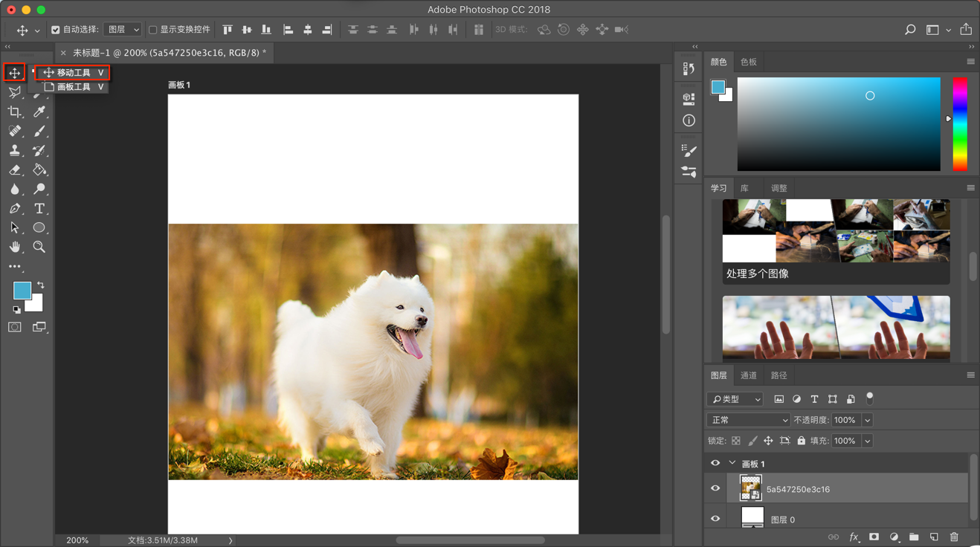Activate the Eraser tool
This screenshot has width=980, height=547.
(14, 169)
